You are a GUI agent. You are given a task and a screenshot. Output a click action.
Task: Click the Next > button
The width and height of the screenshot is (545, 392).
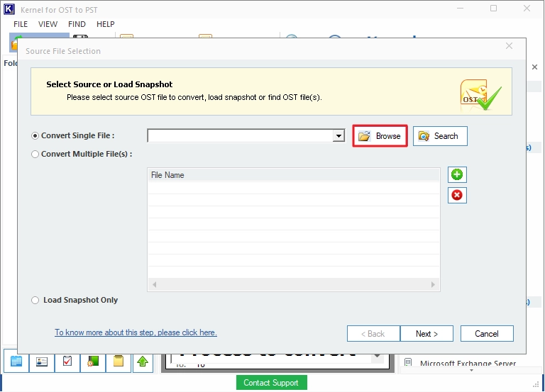pos(426,334)
